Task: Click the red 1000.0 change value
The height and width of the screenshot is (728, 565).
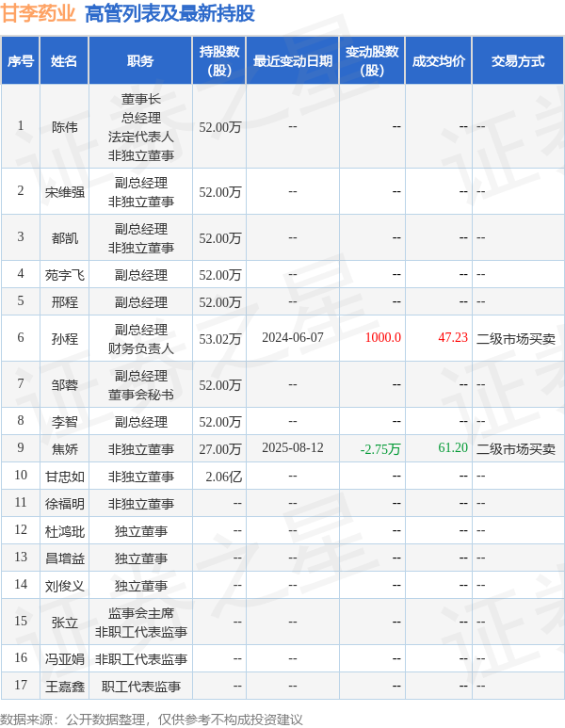Action: tap(383, 337)
